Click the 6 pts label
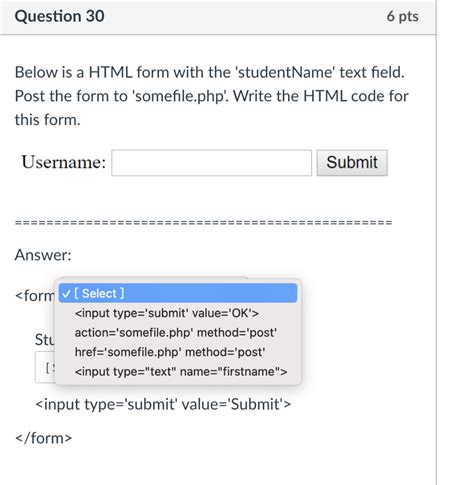474x485 pixels. [402, 16]
